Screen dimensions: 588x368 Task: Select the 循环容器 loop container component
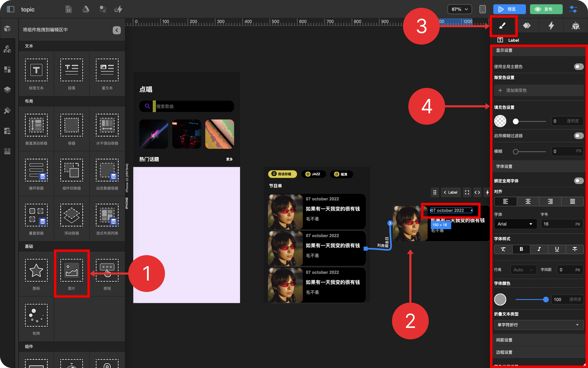point(36,174)
